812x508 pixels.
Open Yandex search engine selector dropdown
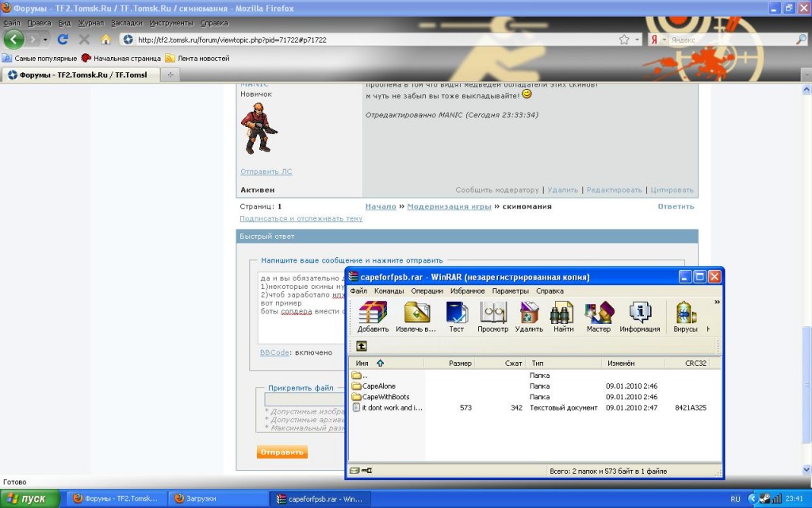[x=657, y=40]
